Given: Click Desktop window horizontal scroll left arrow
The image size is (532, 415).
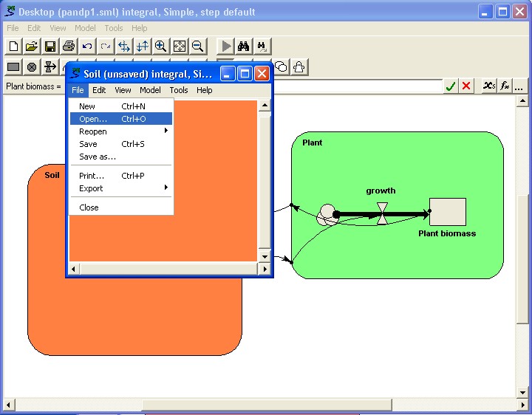Looking at the screenshot, I should click(x=8, y=405).
